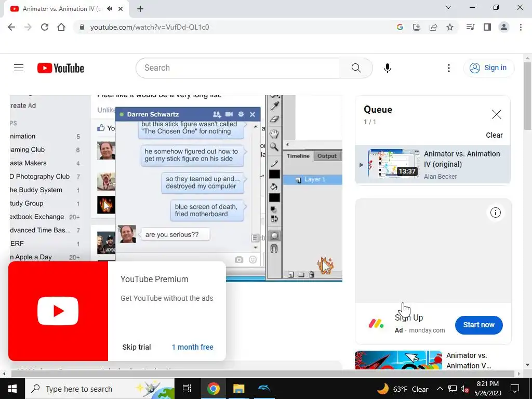532x399 pixels.
Task: Open the browser home page icon
Action: coord(61,27)
